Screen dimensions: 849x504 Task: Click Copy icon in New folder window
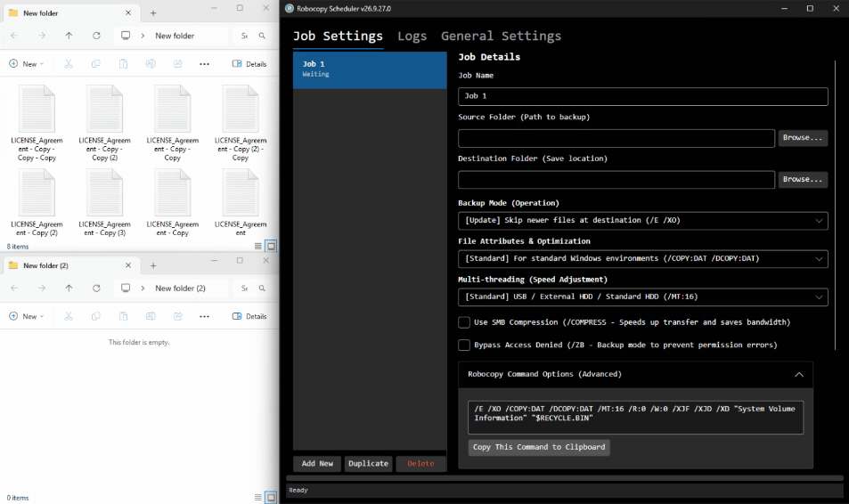(x=96, y=64)
